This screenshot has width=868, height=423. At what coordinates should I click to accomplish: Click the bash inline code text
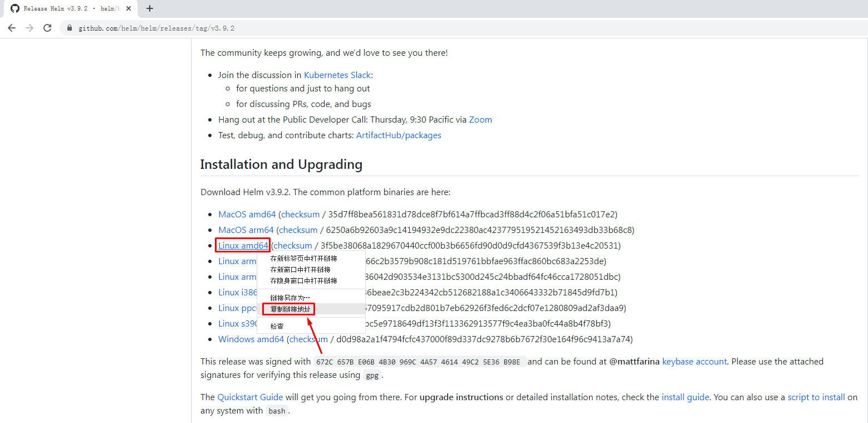point(276,411)
